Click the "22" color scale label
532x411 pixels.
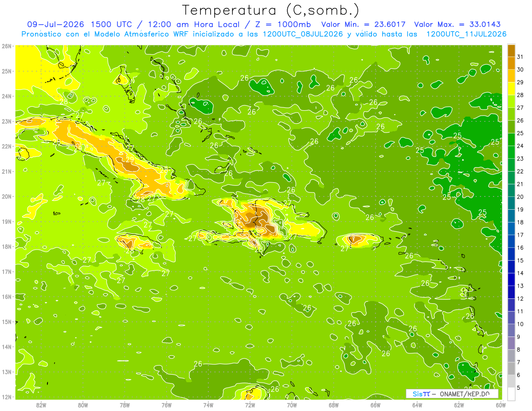(x=520, y=171)
